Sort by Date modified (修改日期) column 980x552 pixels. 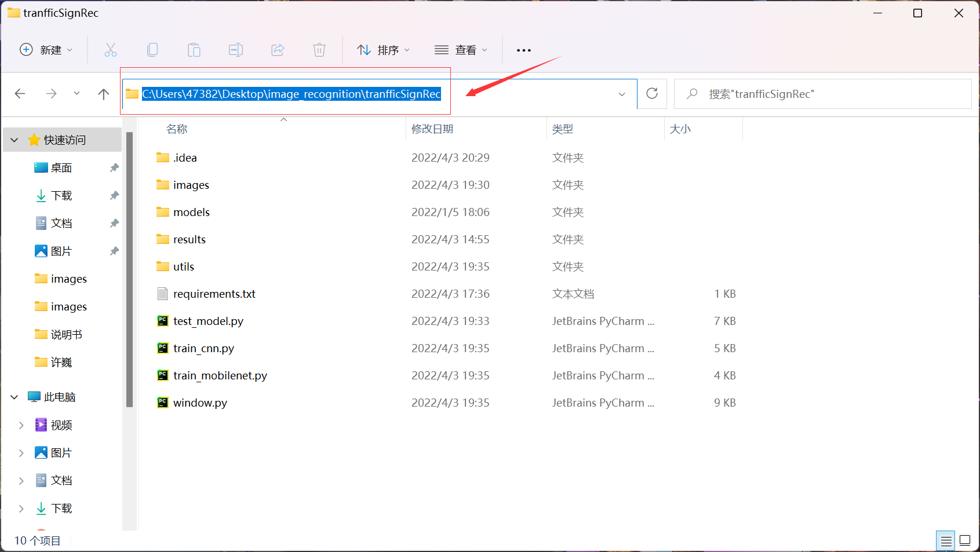[x=432, y=129]
